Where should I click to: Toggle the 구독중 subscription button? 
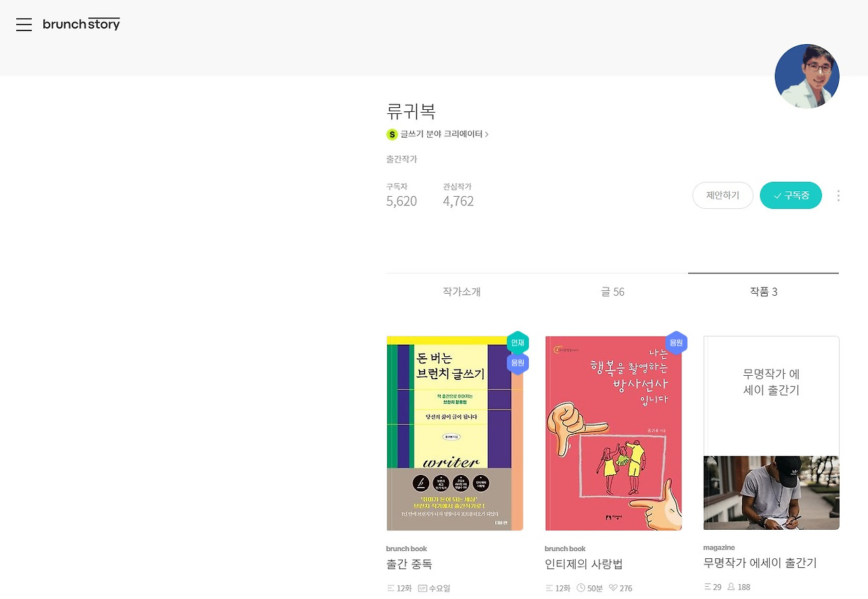(x=791, y=195)
